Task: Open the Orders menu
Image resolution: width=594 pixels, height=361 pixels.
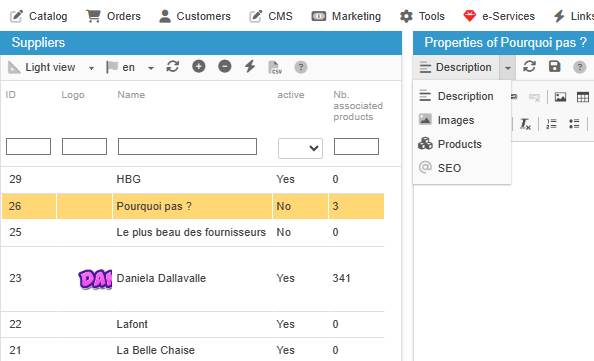Action: coord(113,16)
